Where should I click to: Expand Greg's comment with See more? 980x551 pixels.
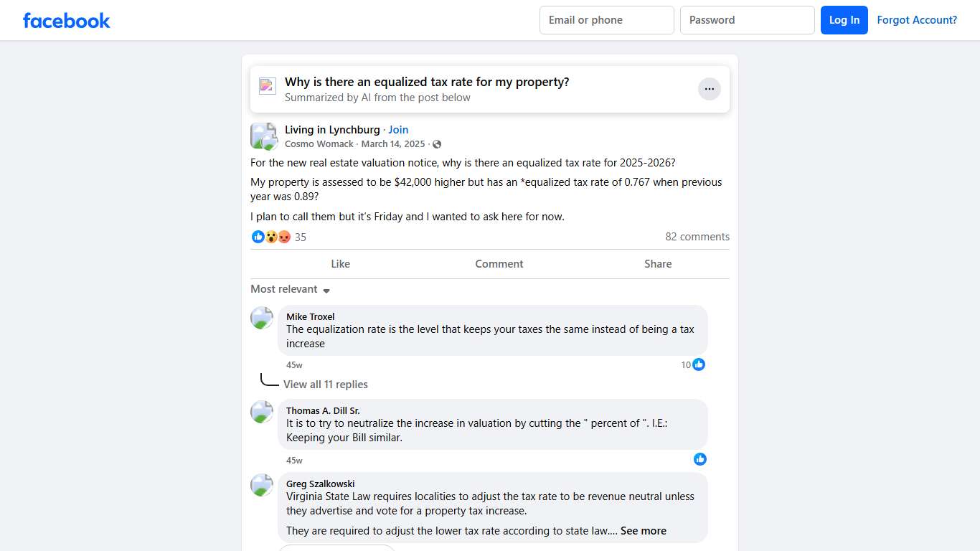click(643, 531)
